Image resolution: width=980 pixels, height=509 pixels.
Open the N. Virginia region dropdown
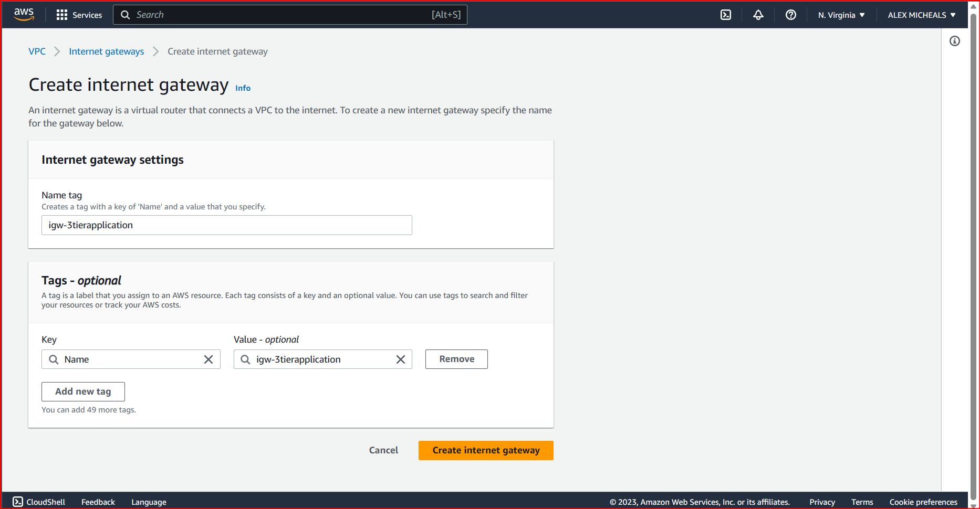click(x=841, y=15)
